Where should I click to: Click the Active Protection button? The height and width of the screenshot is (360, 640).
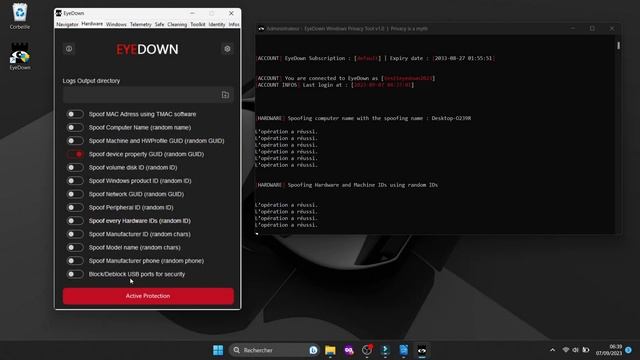148,296
